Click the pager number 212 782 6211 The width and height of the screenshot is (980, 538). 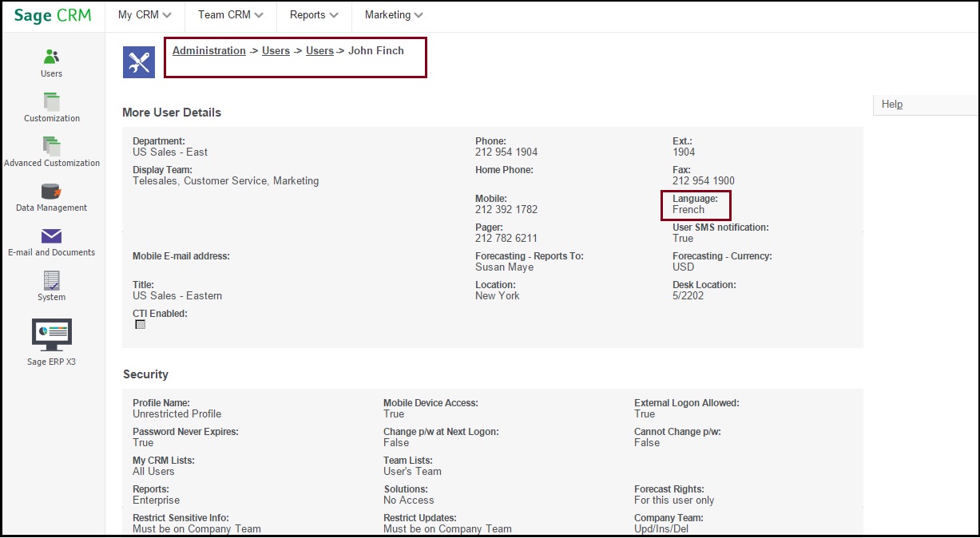click(x=506, y=239)
